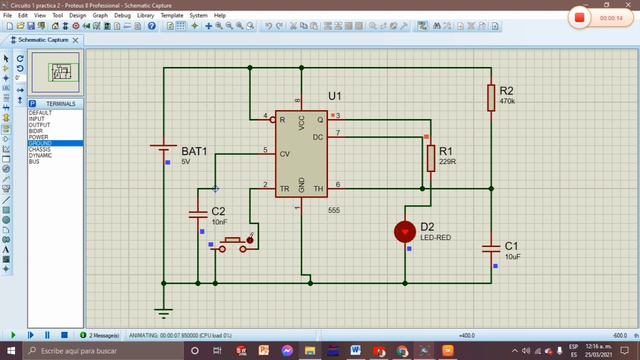
Task: Open the File menu
Action: (7, 16)
